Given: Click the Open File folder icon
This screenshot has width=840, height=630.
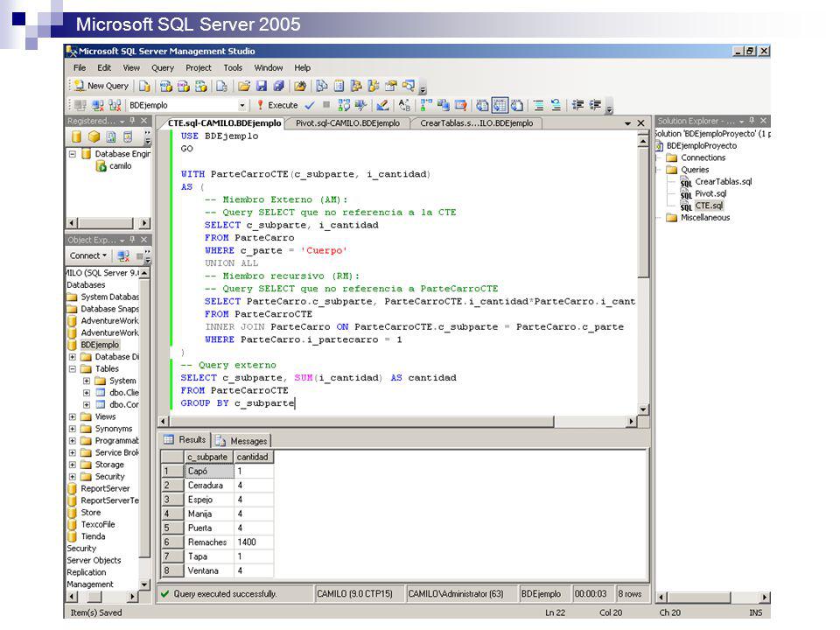Looking at the screenshot, I should coord(244,86).
